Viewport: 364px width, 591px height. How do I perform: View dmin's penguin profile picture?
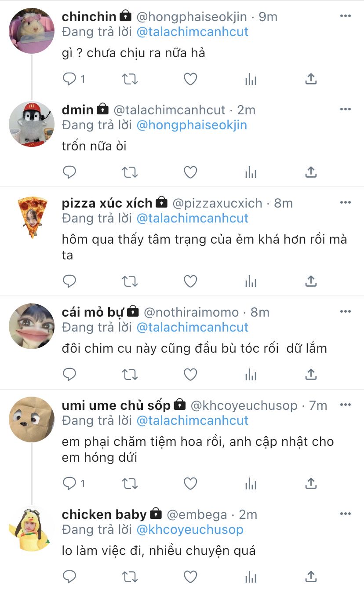click(32, 124)
